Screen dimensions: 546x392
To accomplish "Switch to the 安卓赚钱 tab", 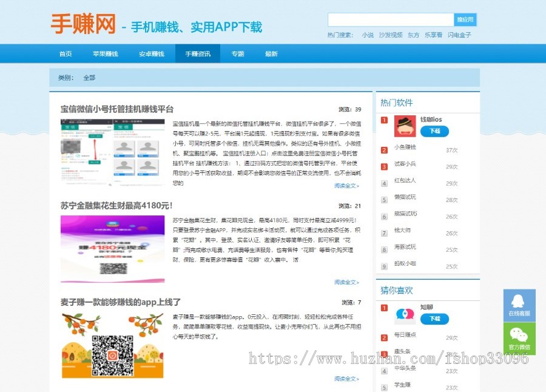I will point(150,53).
